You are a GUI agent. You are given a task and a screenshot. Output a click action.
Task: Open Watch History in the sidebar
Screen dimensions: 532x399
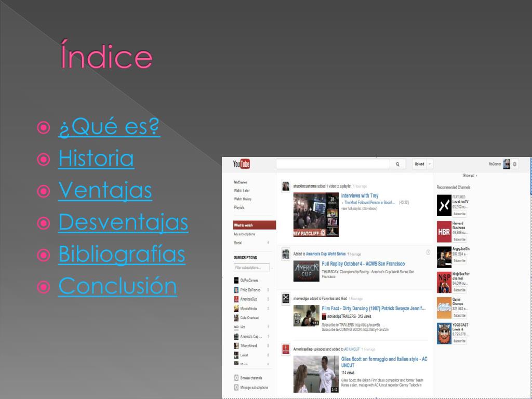[x=243, y=199]
